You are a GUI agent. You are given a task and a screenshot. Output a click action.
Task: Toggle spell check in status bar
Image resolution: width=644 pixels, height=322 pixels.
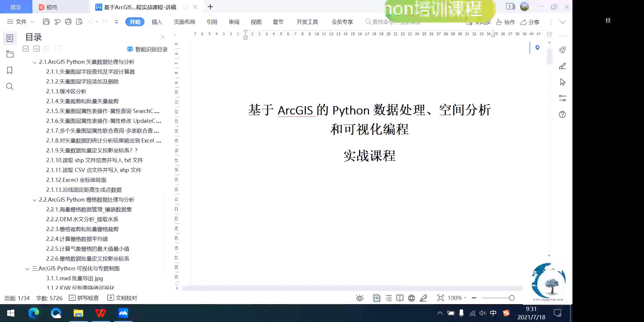tap(84, 298)
